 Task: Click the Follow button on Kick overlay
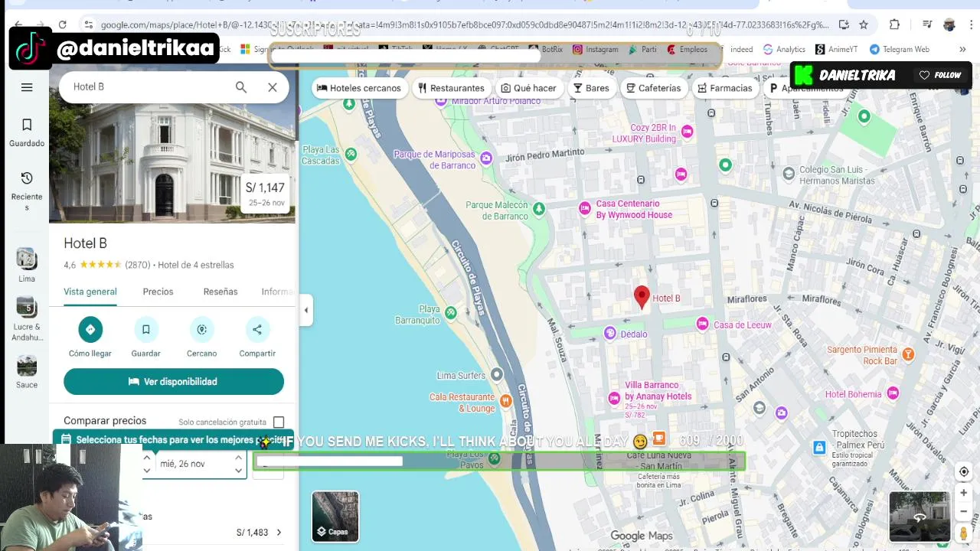tap(940, 75)
